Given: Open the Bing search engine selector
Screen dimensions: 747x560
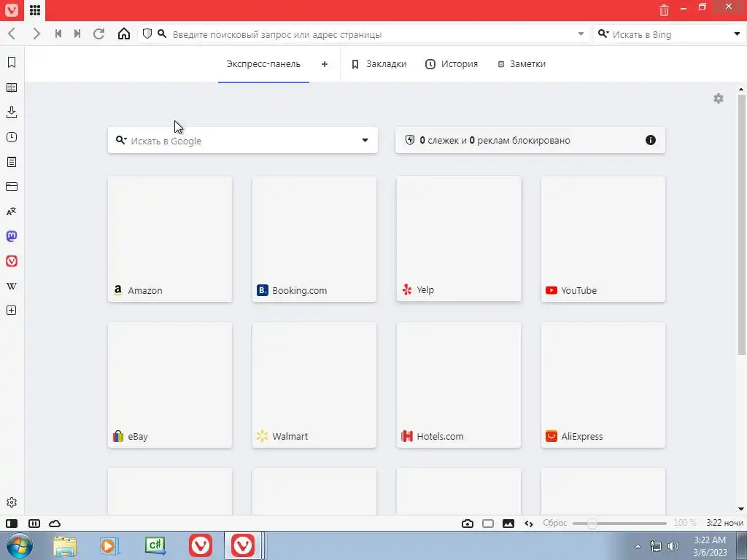Looking at the screenshot, I should pyautogui.click(x=603, y=34).
